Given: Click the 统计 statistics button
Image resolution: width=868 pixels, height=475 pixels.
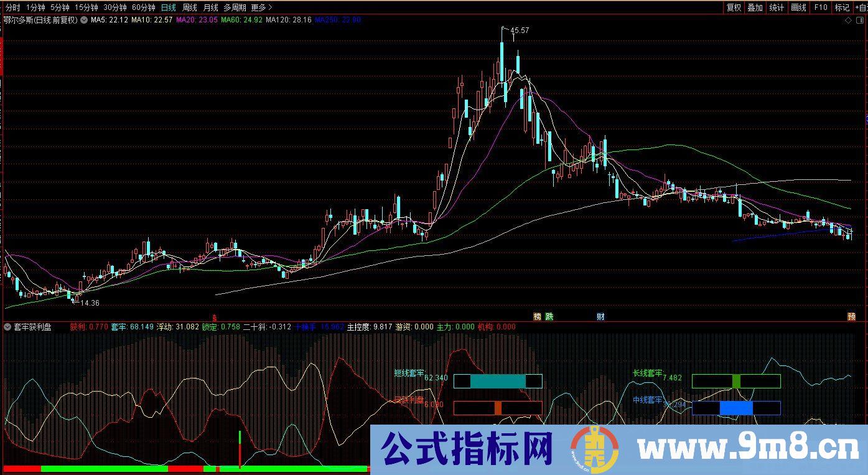Looking at the screenshot, I should pos(777,7).
